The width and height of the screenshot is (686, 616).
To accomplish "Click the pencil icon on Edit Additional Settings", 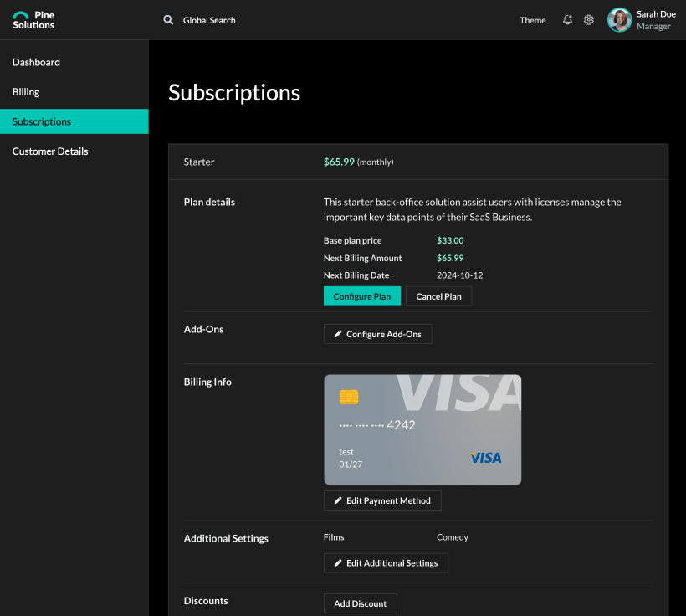I will click(x=338, y=563).
